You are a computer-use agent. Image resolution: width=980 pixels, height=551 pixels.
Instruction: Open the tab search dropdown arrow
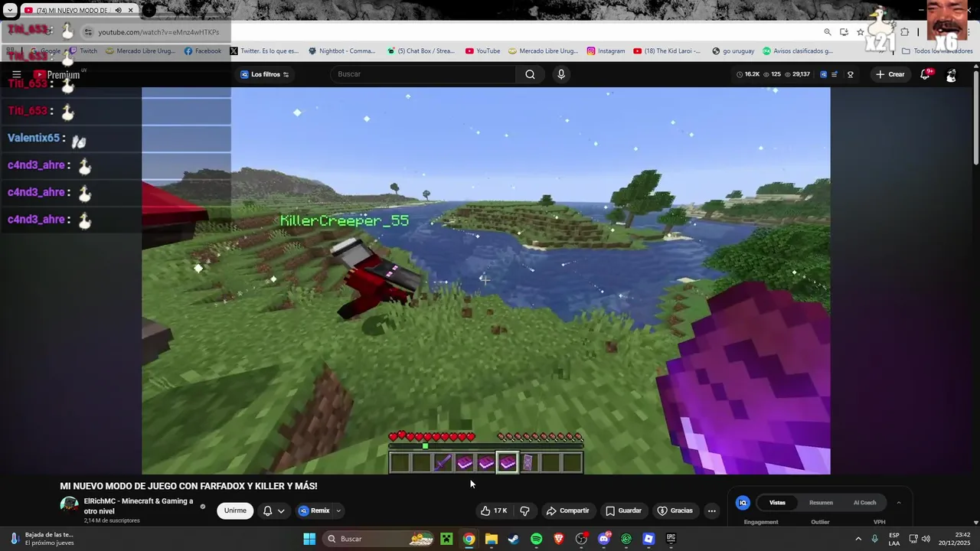(10, 11)
